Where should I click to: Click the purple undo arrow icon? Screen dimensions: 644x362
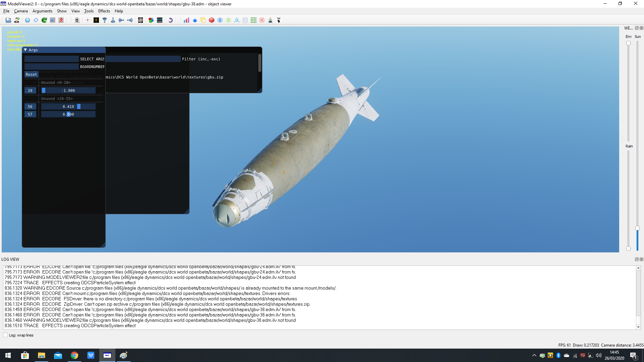[x=170, y=20]
